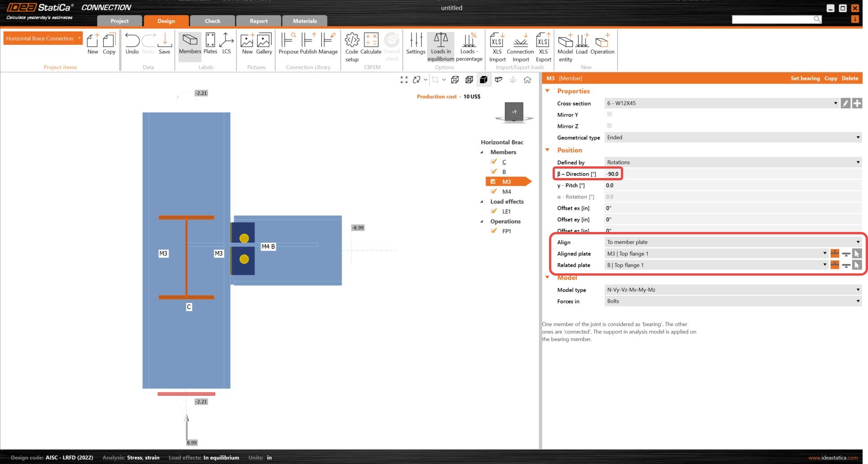This screenshot has width=868, height=464.
Task: Toggle the LE1 load effect checkbox
Action: 494,211
